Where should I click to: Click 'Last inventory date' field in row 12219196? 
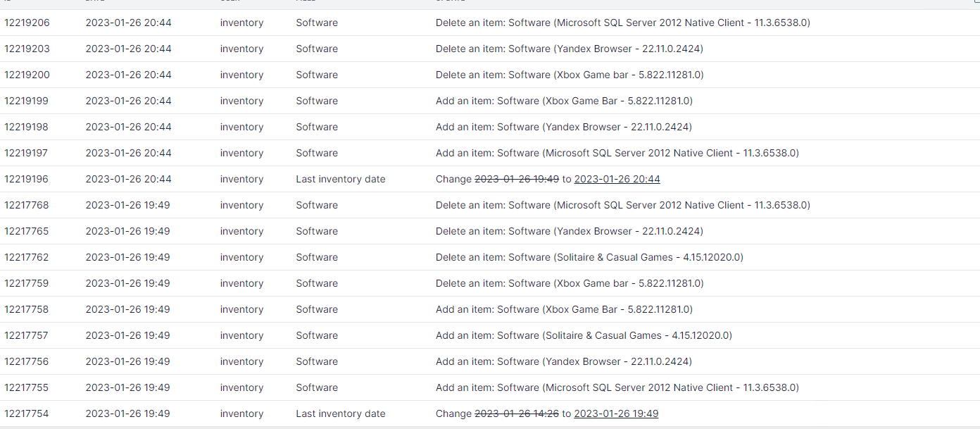(x=341, y=179)
